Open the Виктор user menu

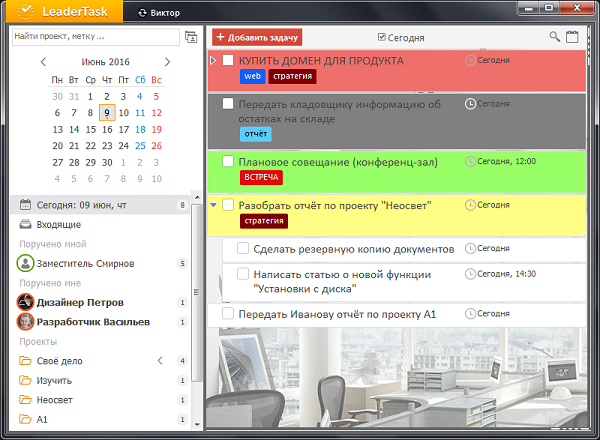(x=165, y=13)
